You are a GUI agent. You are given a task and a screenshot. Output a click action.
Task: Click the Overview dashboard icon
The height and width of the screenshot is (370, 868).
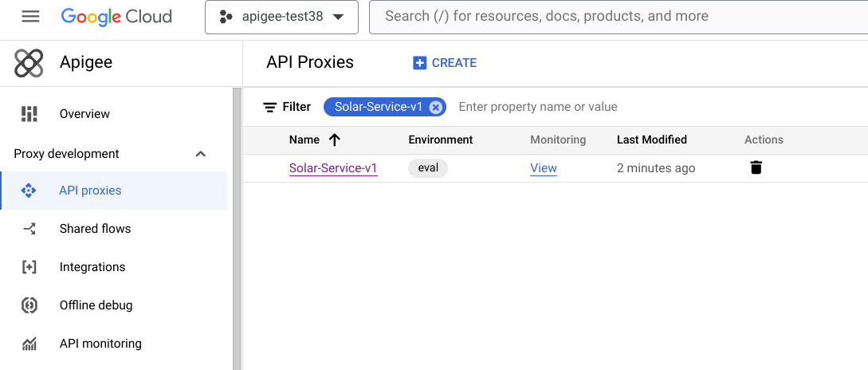pyautogui.click(x=29, y=113)
